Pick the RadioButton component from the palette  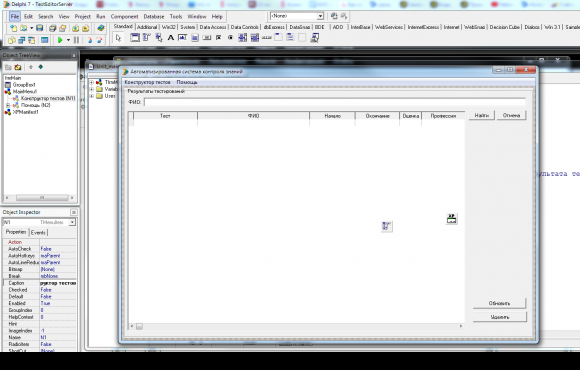(230, 38)
